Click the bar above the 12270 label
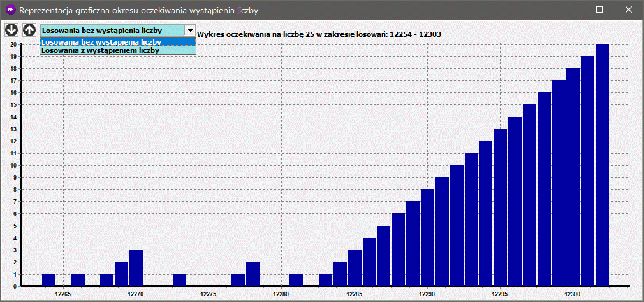Screen dimensions: 644x302 click(136, 268)
